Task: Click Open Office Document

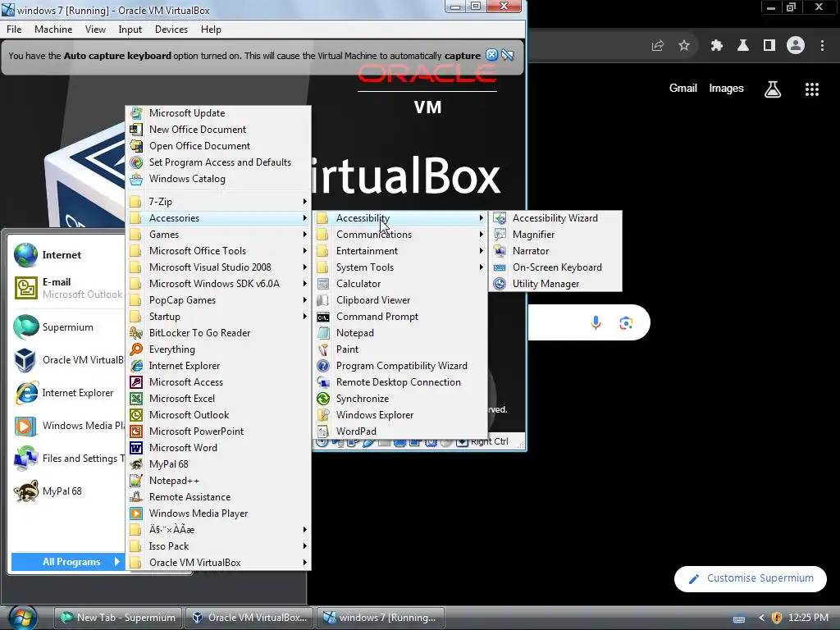Action: click(x=218, y=146)
